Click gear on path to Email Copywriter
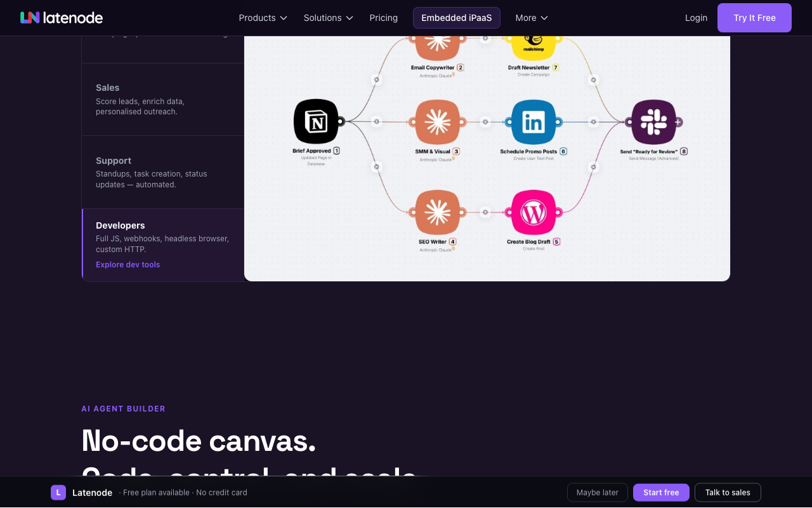 tap(376, 80)
